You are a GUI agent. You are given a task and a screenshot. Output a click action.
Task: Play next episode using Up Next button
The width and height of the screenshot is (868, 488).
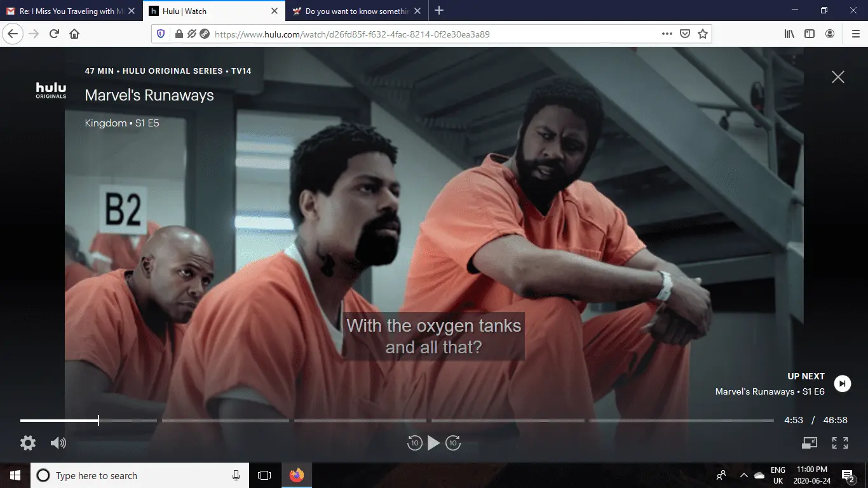tap(842, 383)
